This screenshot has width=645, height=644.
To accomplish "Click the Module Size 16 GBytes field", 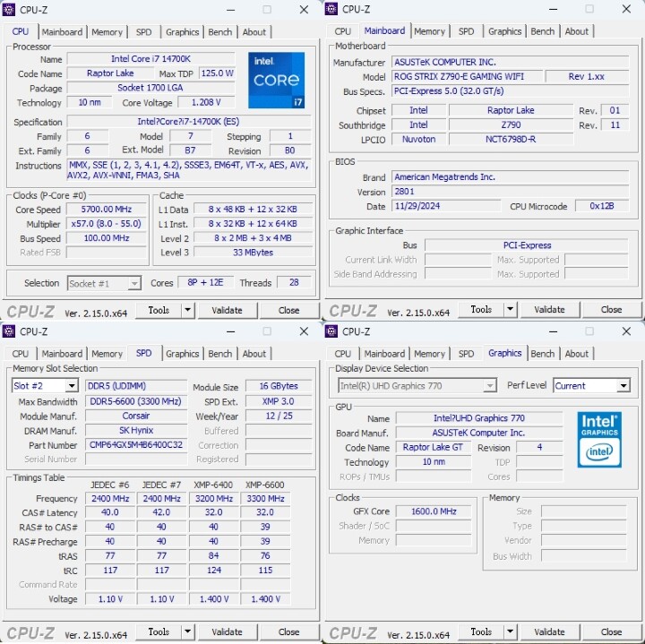I will [x=279, y=386].
